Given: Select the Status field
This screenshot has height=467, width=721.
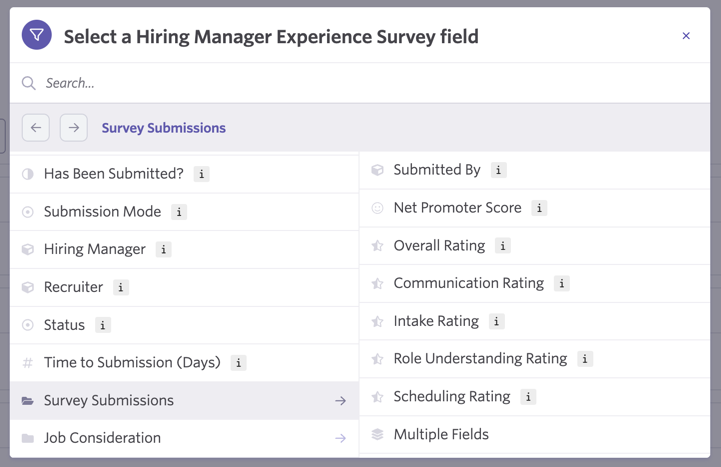Looking at the screenshot, I should 184,325.
